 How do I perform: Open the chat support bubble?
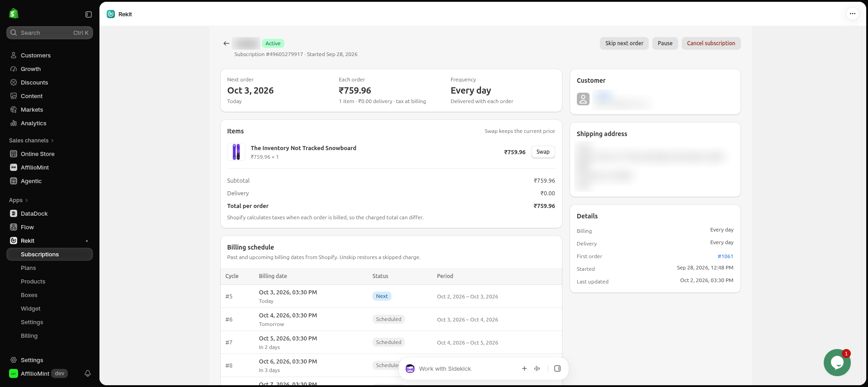coord(837,363)
